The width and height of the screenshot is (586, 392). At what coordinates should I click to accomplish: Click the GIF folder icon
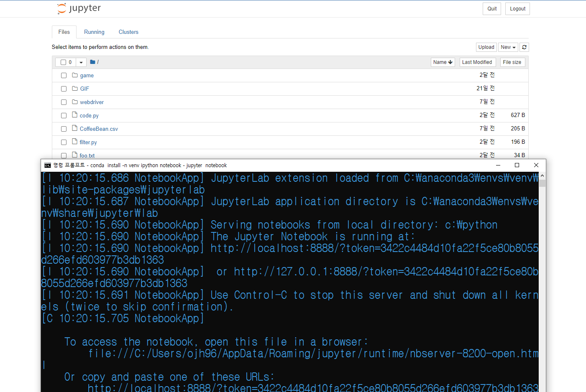(75, 89)
